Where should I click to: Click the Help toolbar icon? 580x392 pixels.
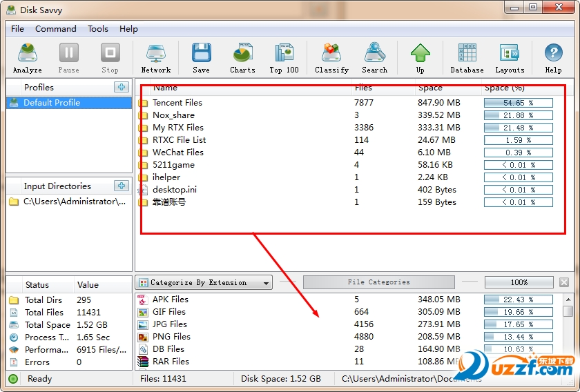(x=553, y=58)
